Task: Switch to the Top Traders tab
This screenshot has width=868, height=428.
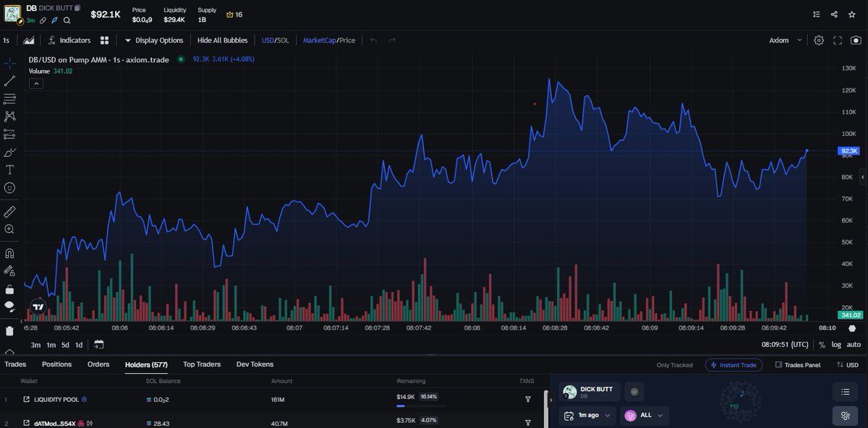Action: [202, 364]
